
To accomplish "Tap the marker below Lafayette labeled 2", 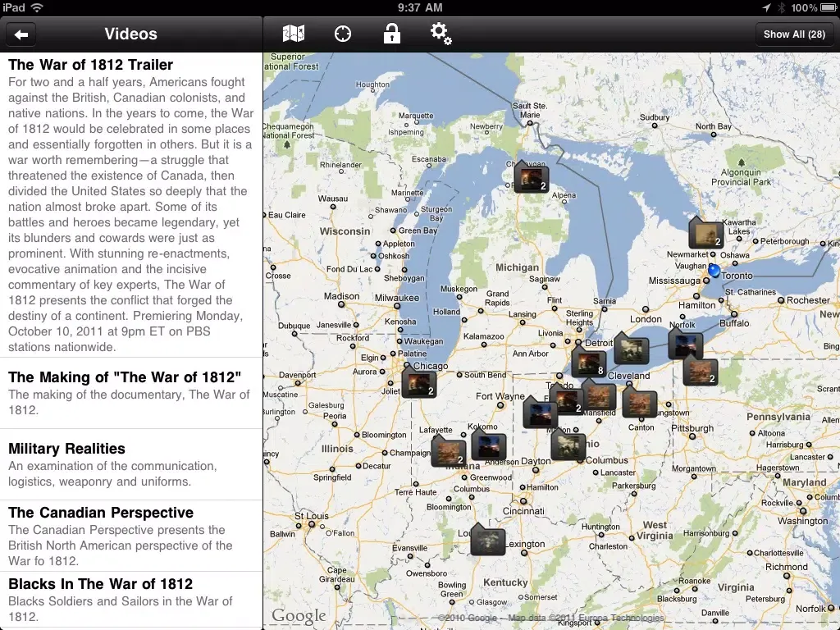I will 449,452.
